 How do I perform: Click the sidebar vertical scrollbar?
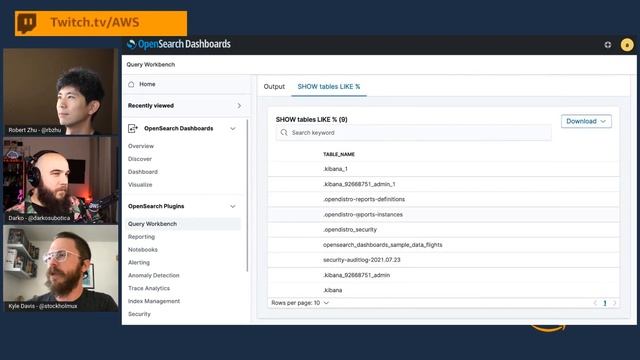(x=247, y=196)
